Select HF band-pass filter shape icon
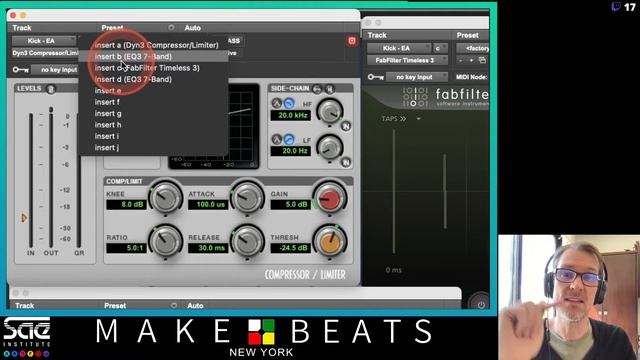640x360 pixels. pyautogui.click(x=277, y=104)
